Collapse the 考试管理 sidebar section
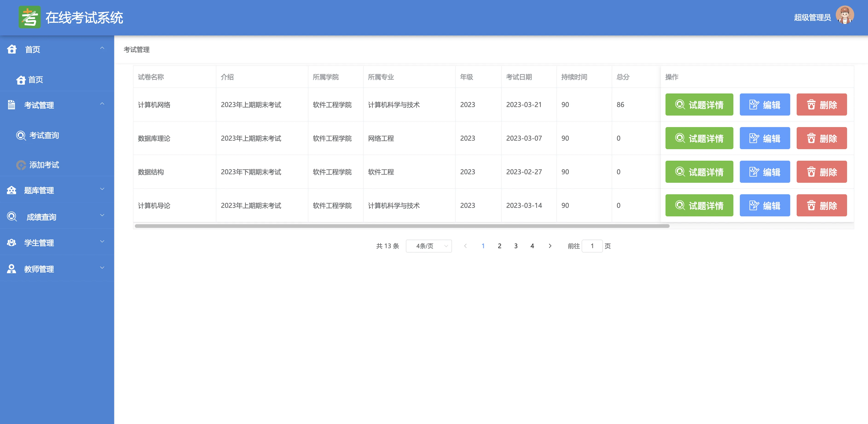The width and height of the screenshot is (868, 424). coord(102,104)
